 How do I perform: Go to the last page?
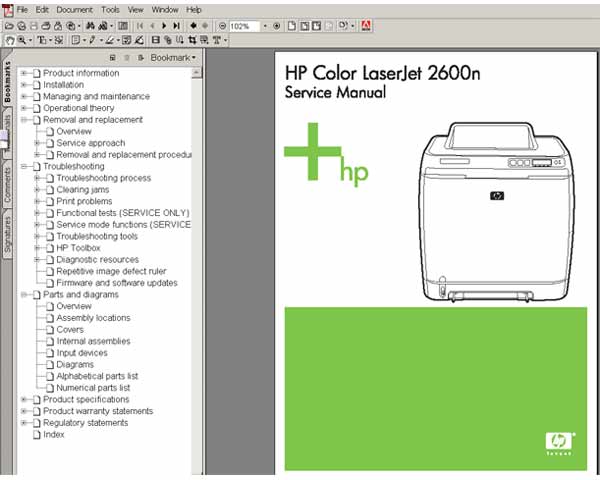pyautogui.click(x=176, y=26)
